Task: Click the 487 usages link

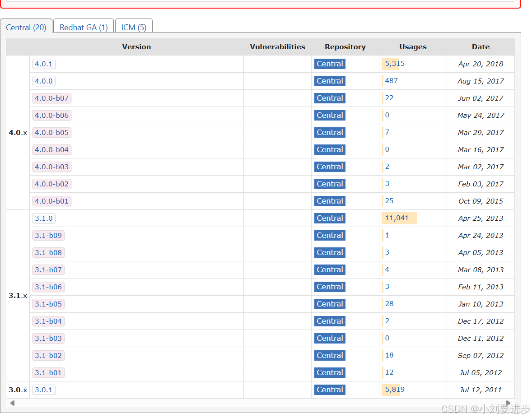Action: pyautogui.click(x=391, y=81)
